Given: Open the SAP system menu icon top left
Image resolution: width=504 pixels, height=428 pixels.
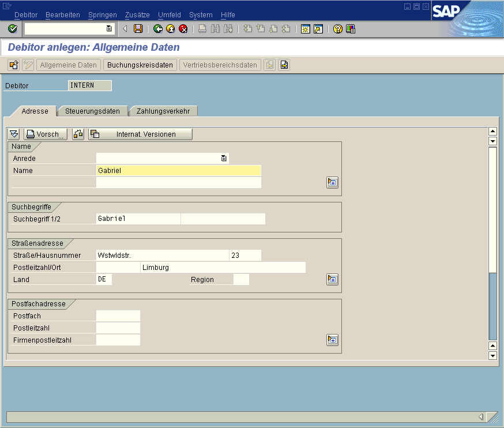Looking at the screenshot, I should coord(7,6).
